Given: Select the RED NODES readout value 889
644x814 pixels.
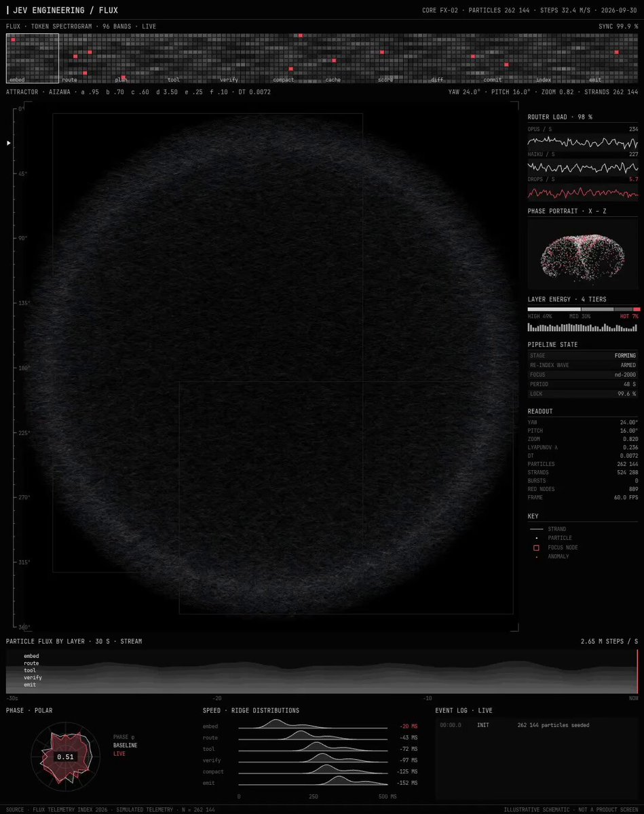Looking at the screenshot, I should coord(633,489).
